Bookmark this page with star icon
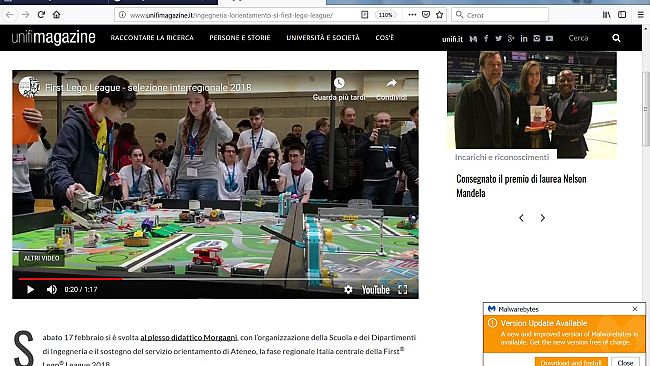 (440, 15)
